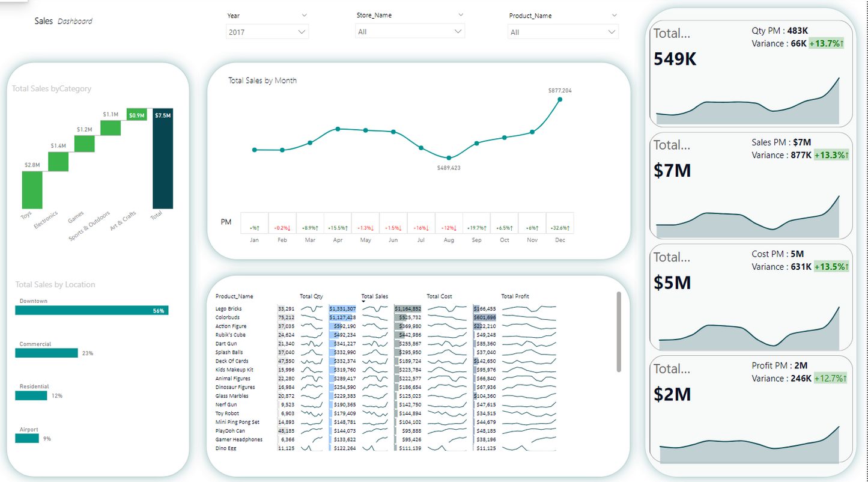Click the 549K total quantity card

675,59
